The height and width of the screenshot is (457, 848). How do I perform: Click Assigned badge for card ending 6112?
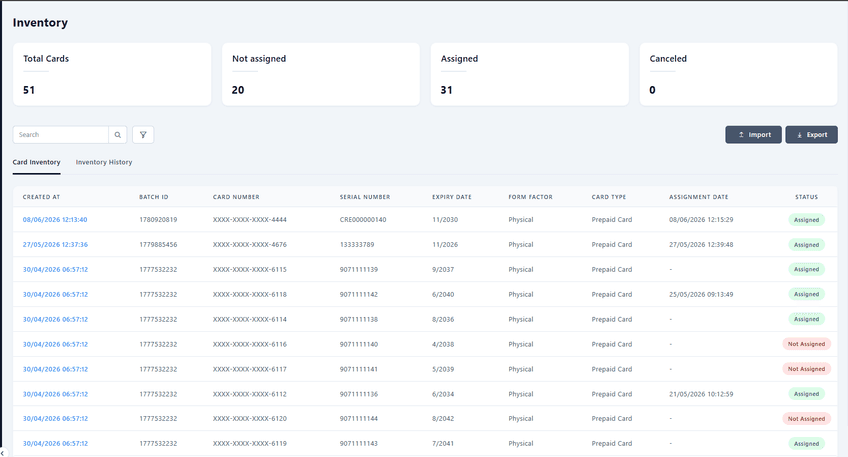pos(806,394)
